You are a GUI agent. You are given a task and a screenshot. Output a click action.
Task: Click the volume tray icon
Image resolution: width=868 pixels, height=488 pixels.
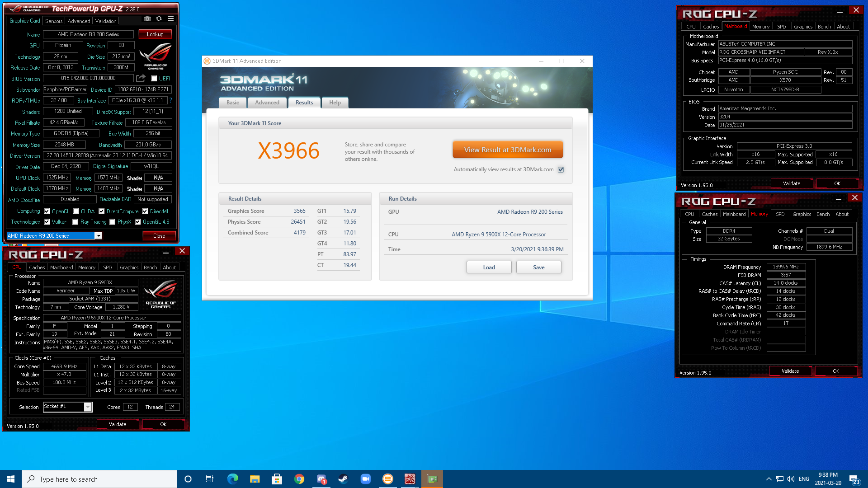click(x=790, y=479)
